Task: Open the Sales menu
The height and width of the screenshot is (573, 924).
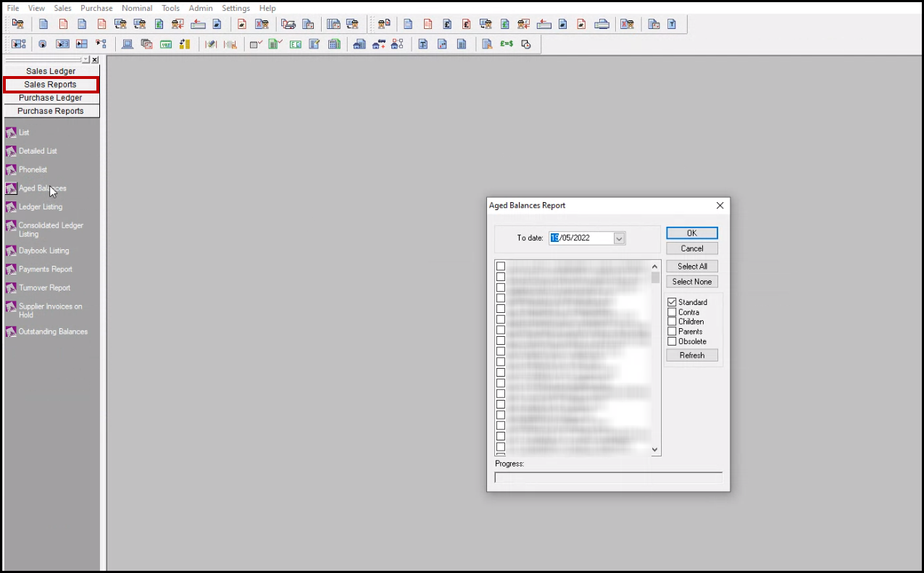Action: (x=63, y=8)
